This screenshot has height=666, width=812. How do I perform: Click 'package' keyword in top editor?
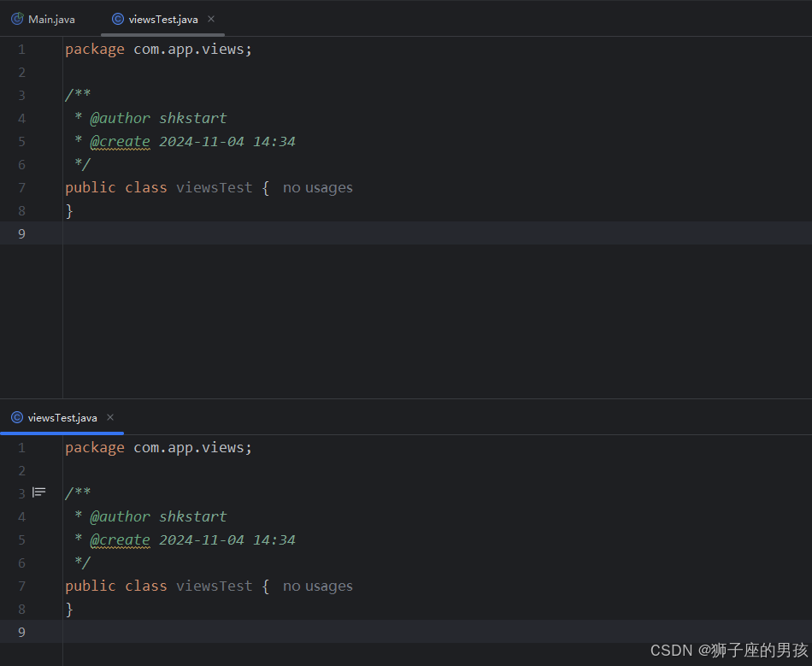tap(95, 50)
